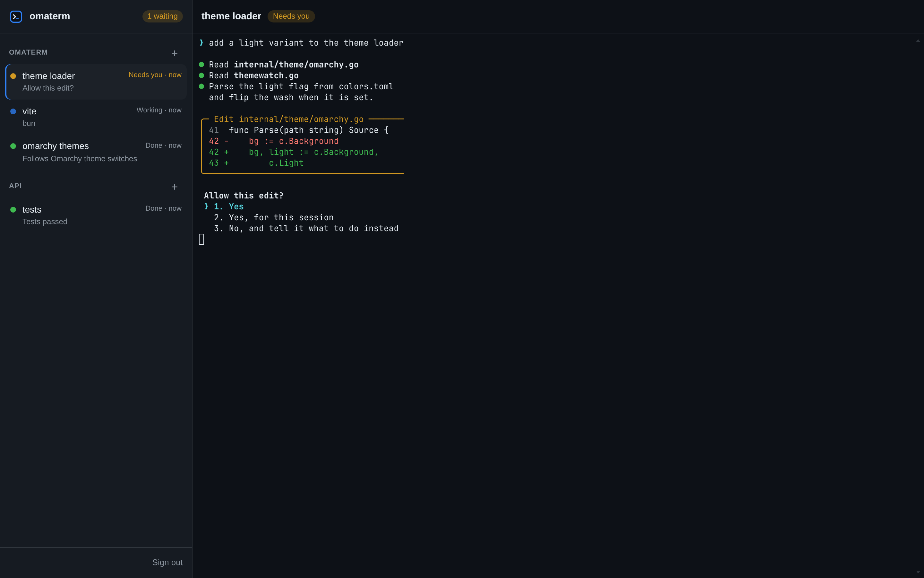Click the 'theme loader' header title

231,16
